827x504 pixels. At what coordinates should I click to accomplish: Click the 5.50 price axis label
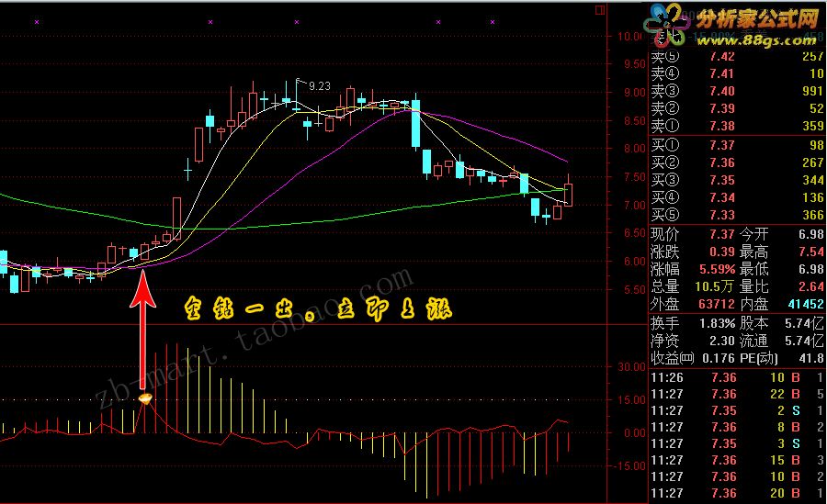[x=634, y=289]
